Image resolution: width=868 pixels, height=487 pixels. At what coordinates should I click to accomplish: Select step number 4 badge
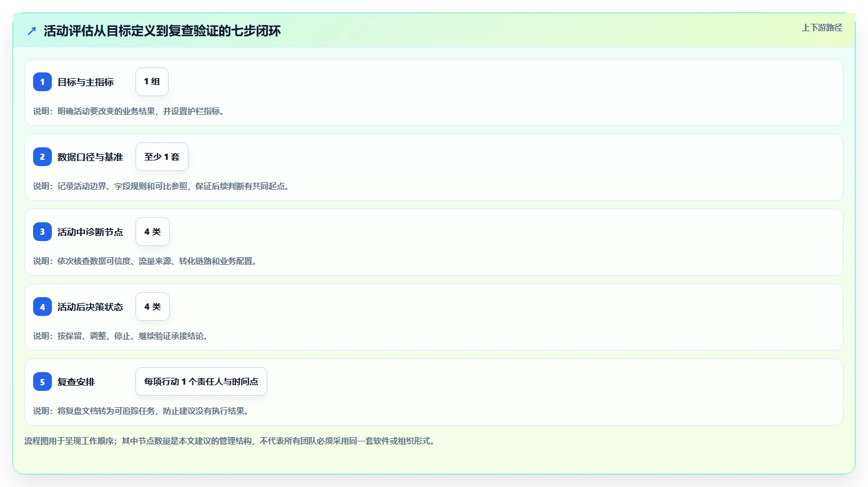click(x=42, y=307)
